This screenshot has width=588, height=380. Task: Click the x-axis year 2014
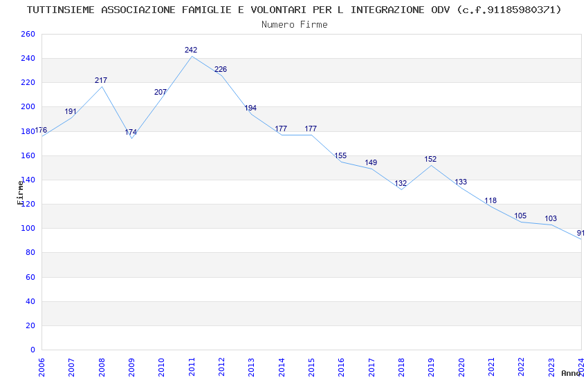point(282,368)
